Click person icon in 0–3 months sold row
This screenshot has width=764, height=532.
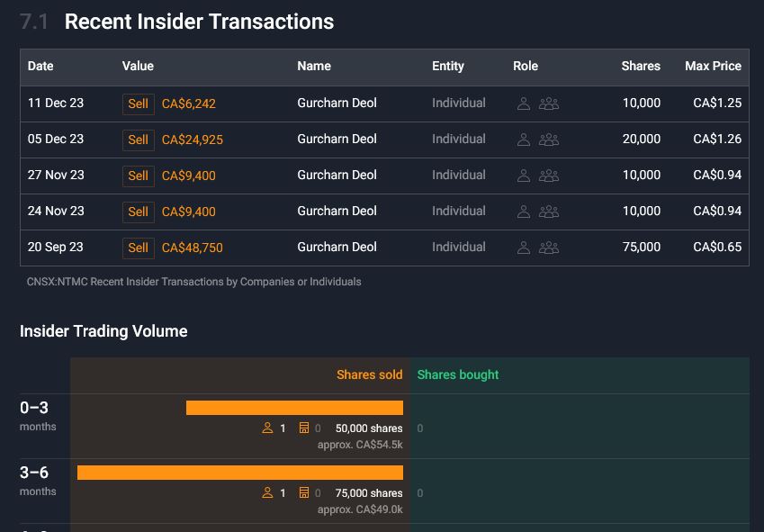click(x=267, y=428)
